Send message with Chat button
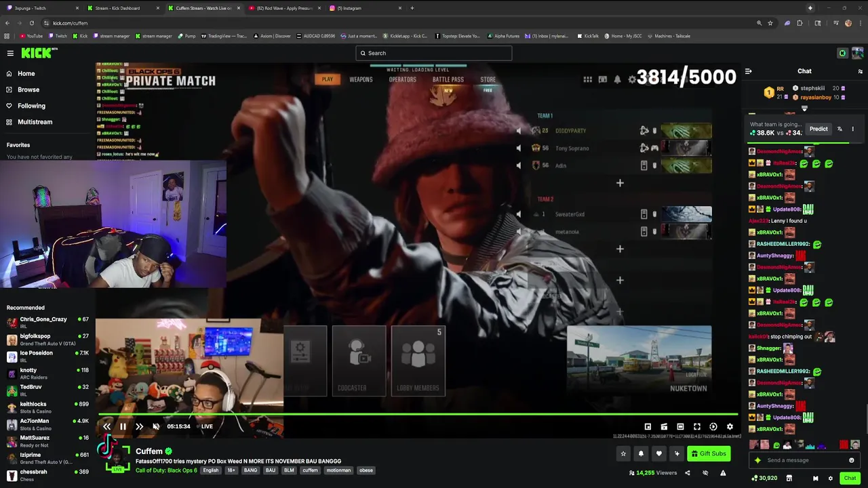Viewport: 868px width, 488px height. [850, 479]
